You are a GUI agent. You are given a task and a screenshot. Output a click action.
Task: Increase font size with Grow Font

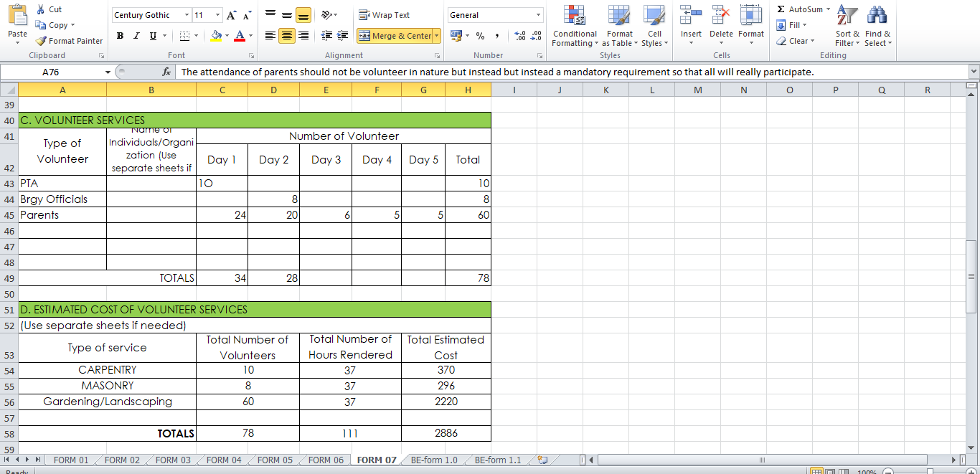pyautogui.click(x=231, y=15)
